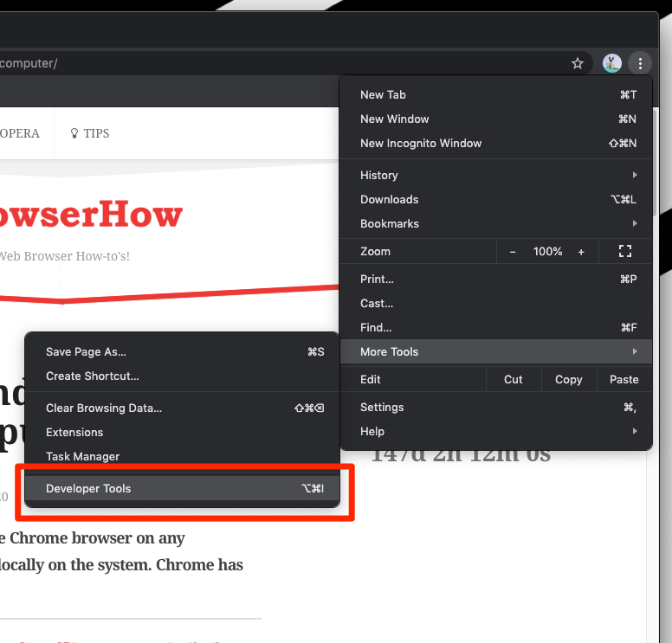672x643 pixels.
Task: Open the profile avatar menu
Action: tap(611, 63)
